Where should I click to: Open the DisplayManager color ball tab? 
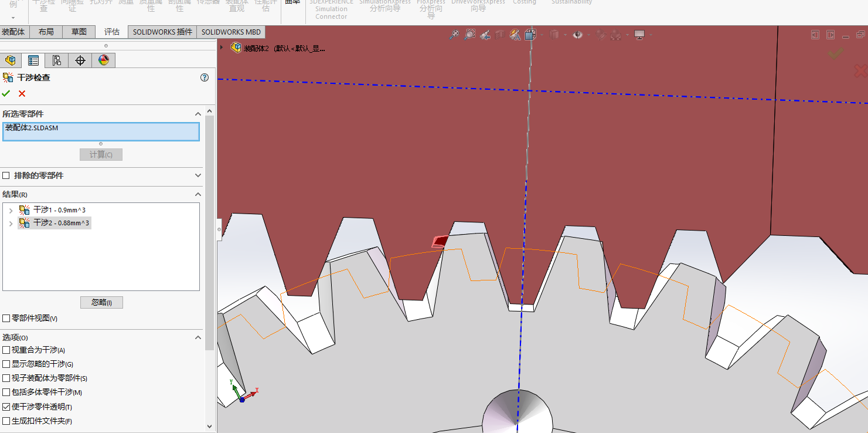pyautogui.click(x=104, y=60)
